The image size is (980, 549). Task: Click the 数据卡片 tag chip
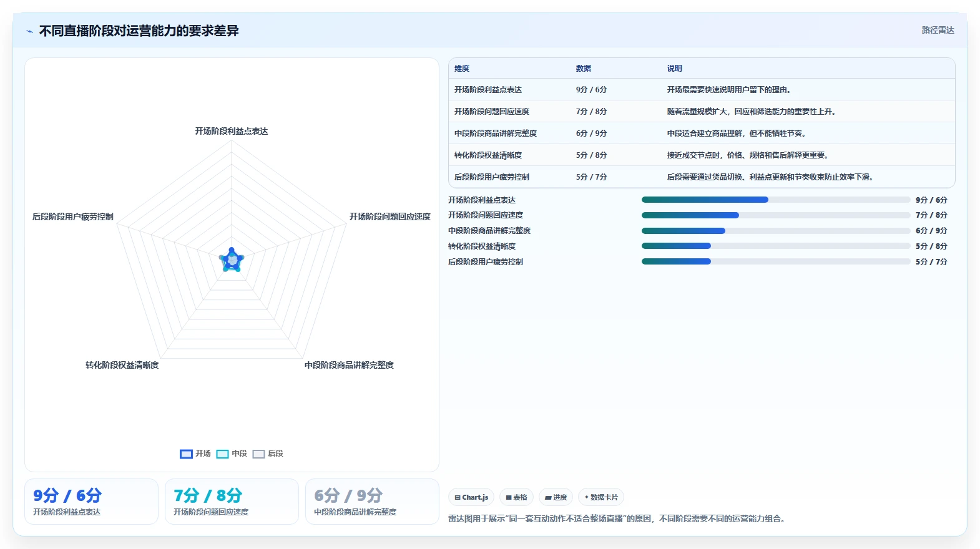tap(601, 497)
